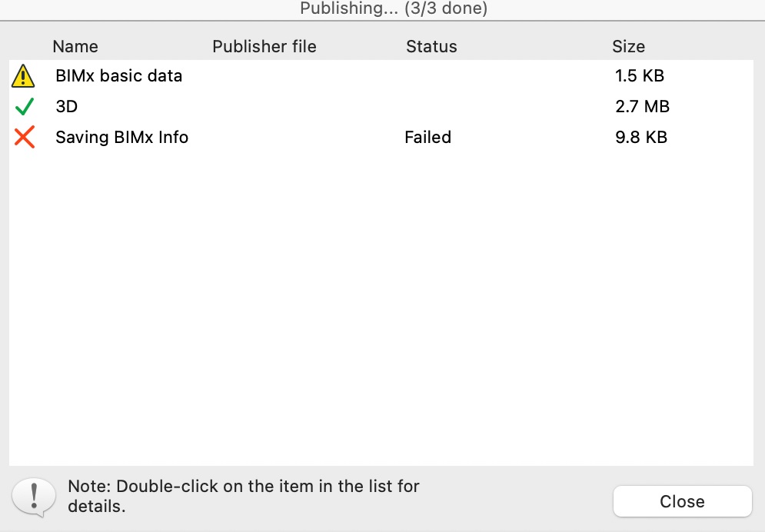Screen dimensions: 765x532
Task: Close the publishing dialog with Close button
Action: [682, 501]
